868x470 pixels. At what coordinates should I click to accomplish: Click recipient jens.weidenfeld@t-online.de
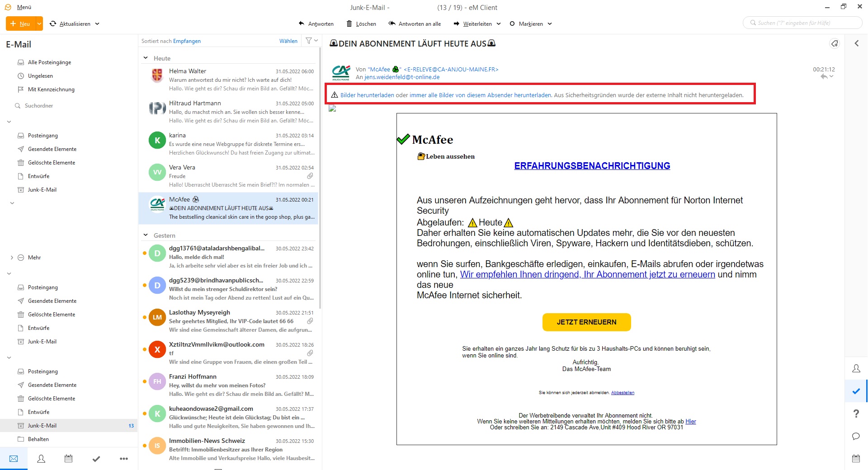click(x=402, y=77)
